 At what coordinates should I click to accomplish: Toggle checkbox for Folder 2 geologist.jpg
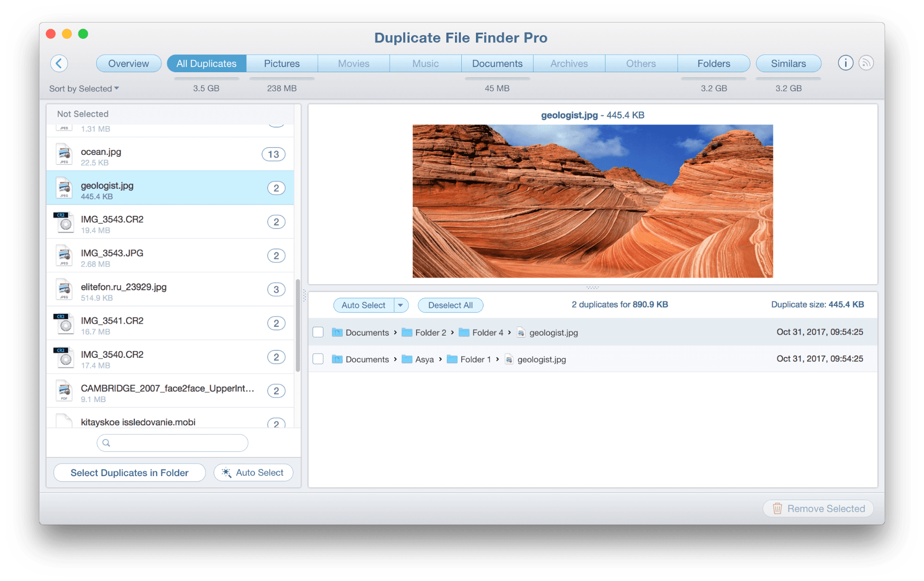318,333
